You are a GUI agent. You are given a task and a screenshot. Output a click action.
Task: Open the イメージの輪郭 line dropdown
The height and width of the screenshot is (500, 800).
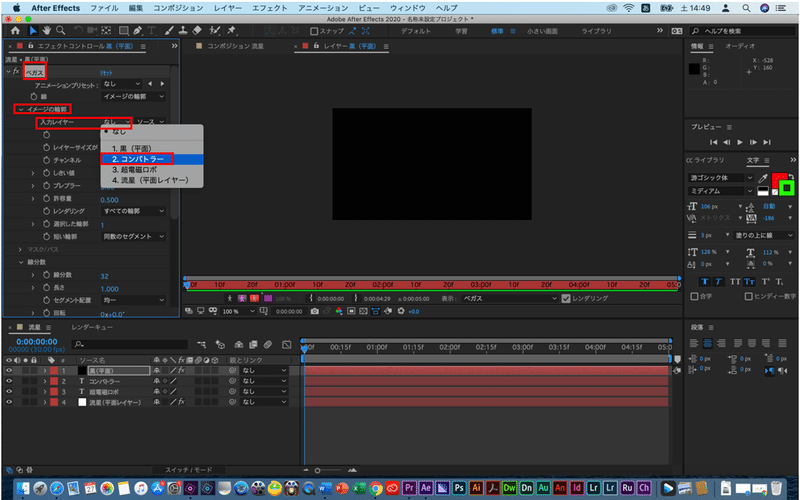pos(134,96)
